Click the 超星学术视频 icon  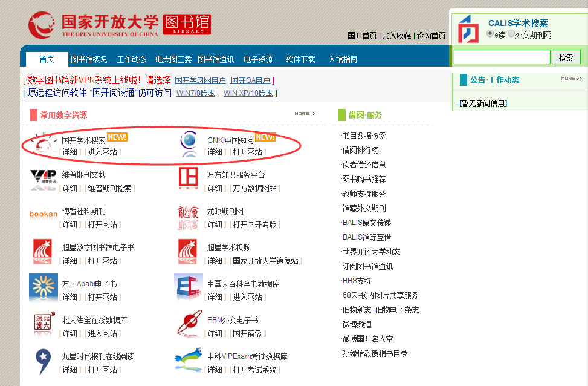pos(187,252)
